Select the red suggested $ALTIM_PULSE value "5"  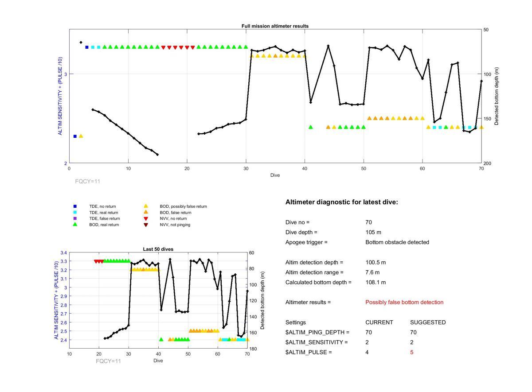click(x=412, y=353)
